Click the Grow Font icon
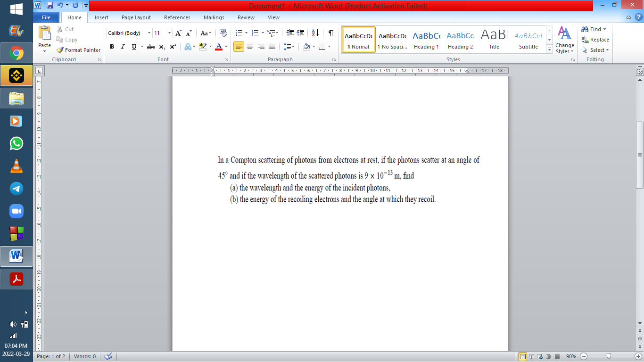This screenshot has width=644, height=362. 178,33
